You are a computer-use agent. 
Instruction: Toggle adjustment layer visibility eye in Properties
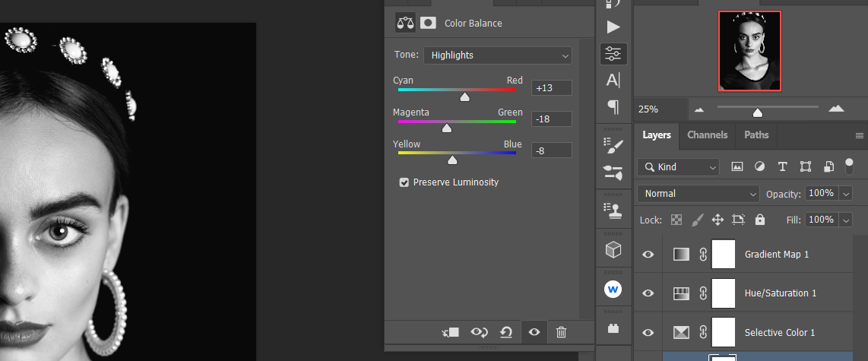[x=534, y=332]
